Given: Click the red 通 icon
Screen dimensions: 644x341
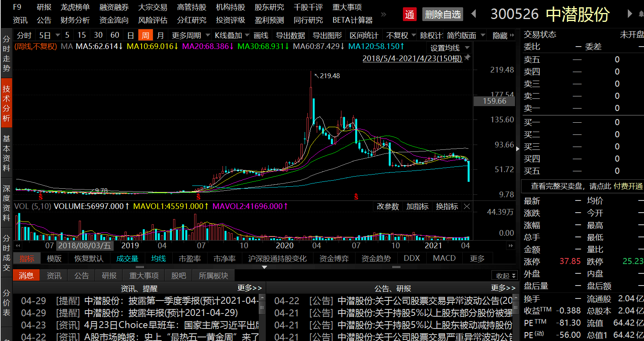Looking at the screenshot, I should (x=409, y=15).
